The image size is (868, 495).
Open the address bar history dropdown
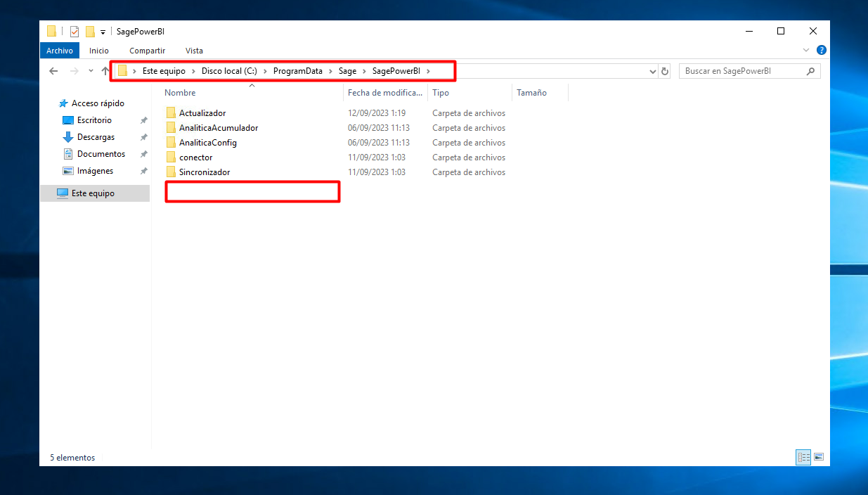pos(652,71)
